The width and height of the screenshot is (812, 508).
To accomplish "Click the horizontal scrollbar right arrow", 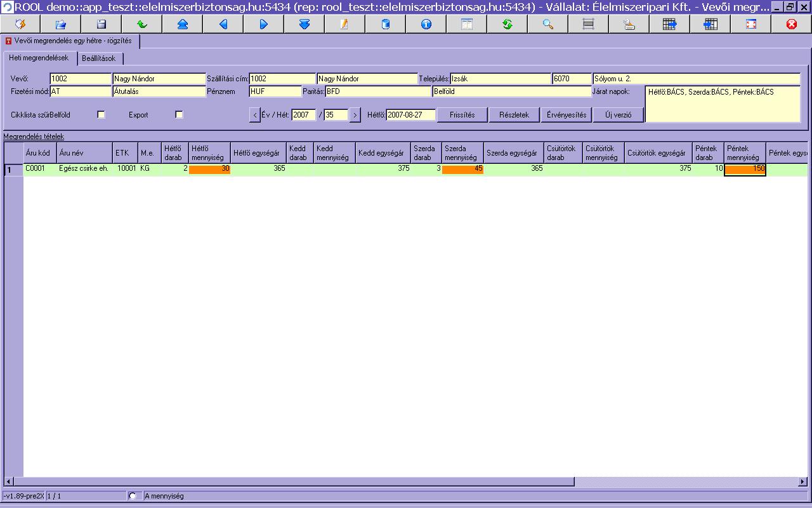I will 803,482.
